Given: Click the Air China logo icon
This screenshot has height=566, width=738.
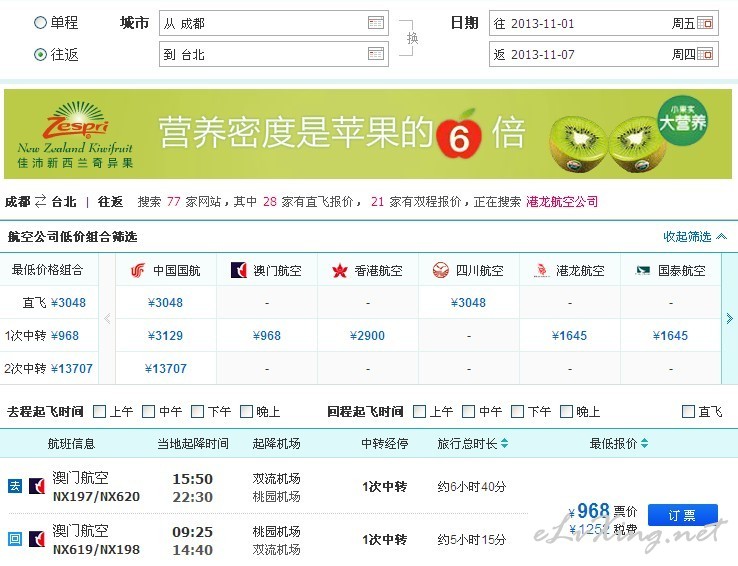Looking at the screenshot, I should (137, 271).
